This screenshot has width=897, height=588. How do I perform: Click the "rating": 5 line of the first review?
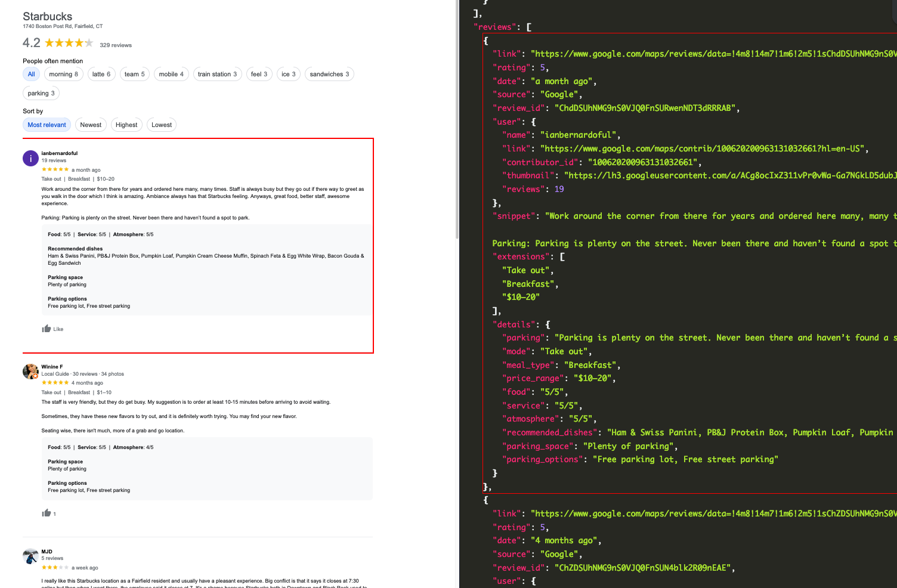click(521, 67)
